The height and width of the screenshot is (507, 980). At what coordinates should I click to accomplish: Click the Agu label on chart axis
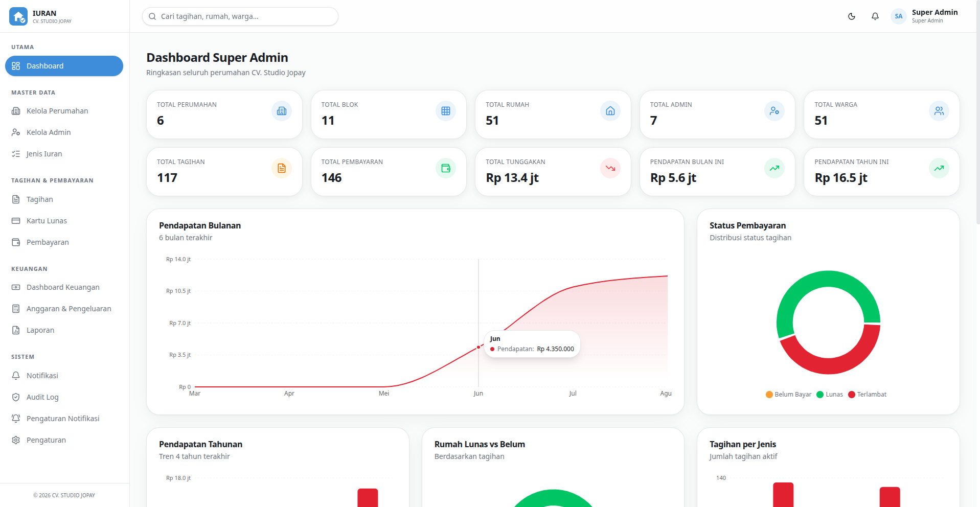pyautogui.click(x=666, y=394)
